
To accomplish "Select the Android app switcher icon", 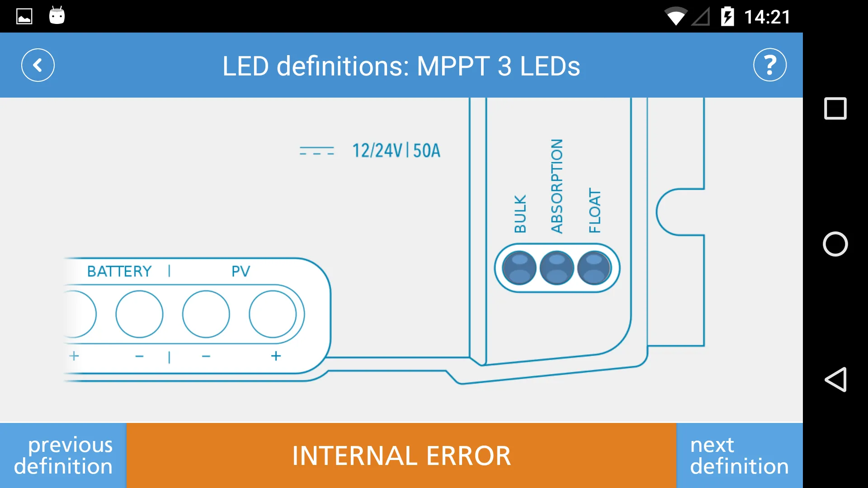I will [835, 108].
